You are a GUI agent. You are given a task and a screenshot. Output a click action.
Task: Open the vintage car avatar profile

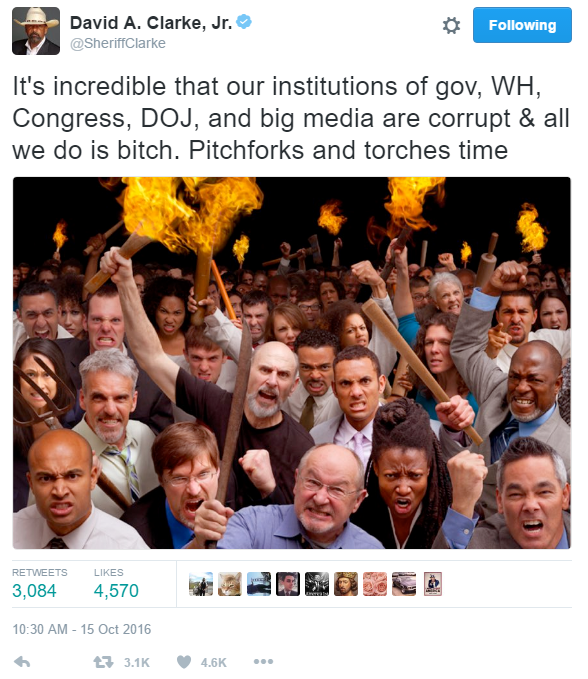coord(404,584)
